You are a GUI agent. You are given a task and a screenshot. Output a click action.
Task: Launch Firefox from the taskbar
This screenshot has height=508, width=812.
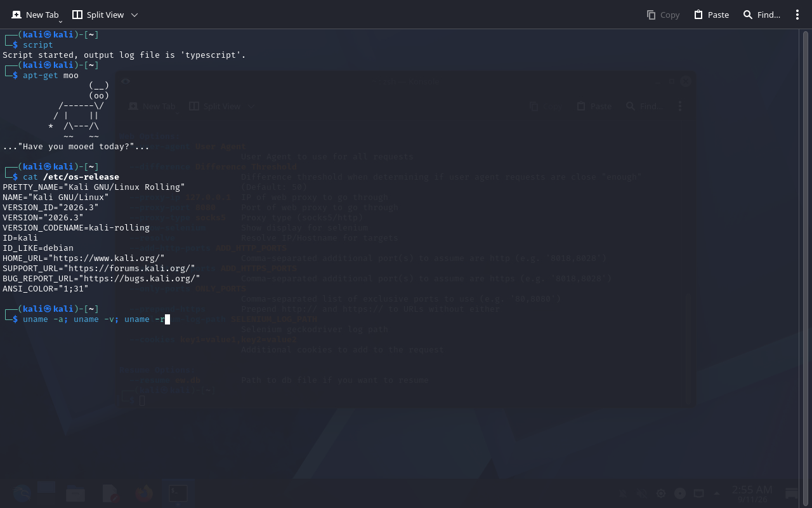tap(144, 493)
